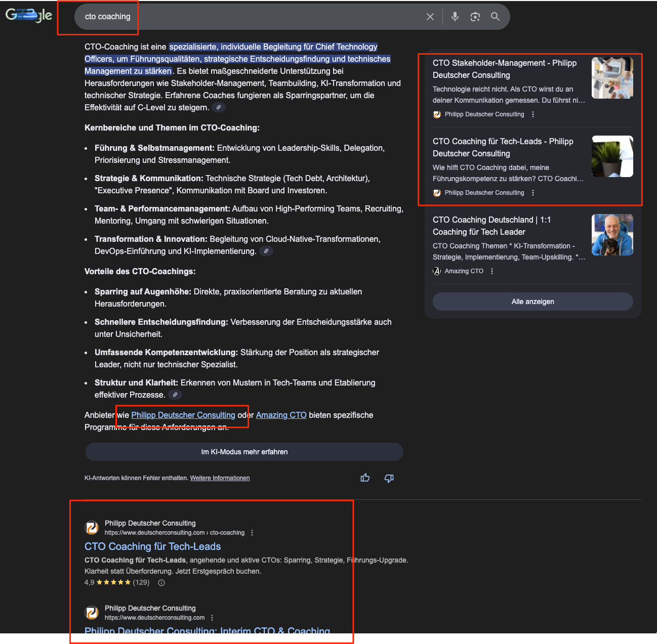Give the AI answer a thumbs up
The width and height of the screenshot is (657, 644).
(x=365, y=478)
